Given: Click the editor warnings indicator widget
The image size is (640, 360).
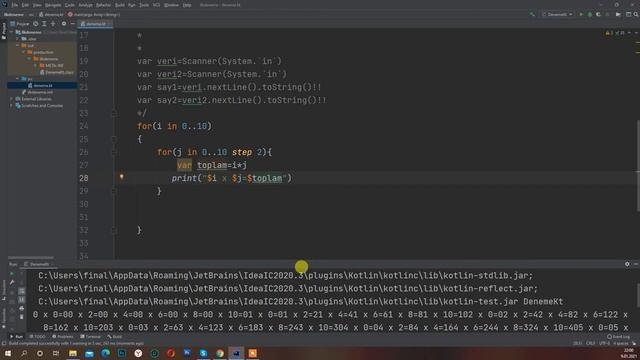Looking at the screenshot, I should [616, 33].
